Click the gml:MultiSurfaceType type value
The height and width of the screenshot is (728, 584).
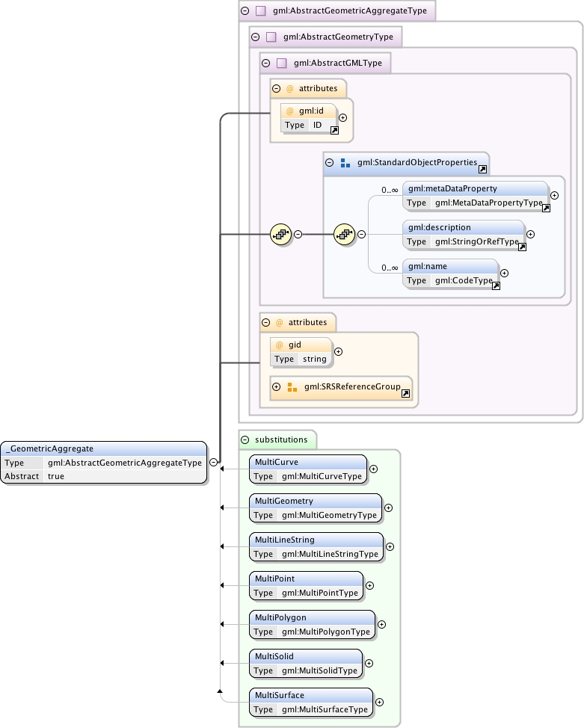pos(325,709)
